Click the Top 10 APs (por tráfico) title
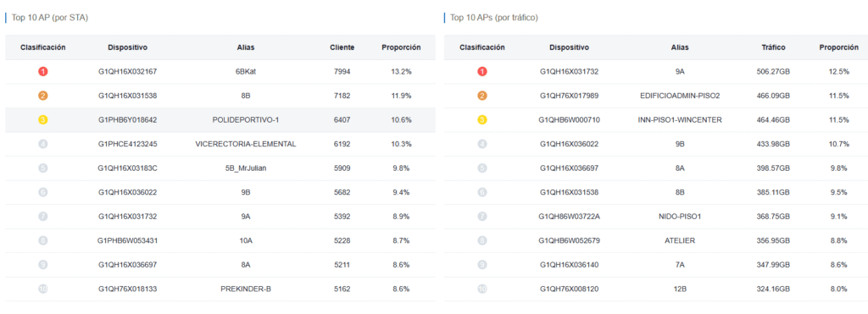868x314 pixels. click(494, 18)
